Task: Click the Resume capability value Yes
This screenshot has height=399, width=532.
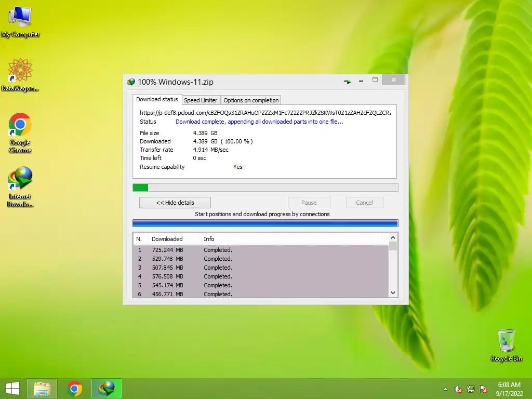Action: 238,167
